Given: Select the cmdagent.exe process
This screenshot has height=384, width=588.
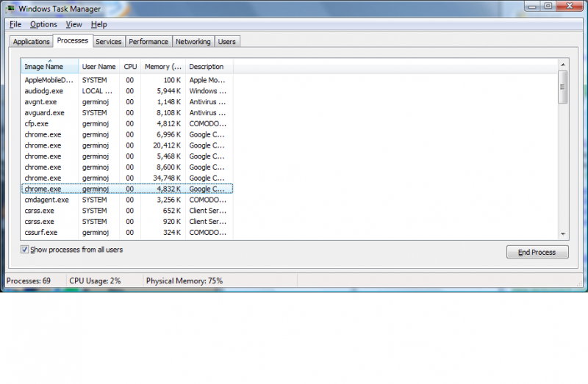Looking at the screenshot, I should [x=127, y=200].
